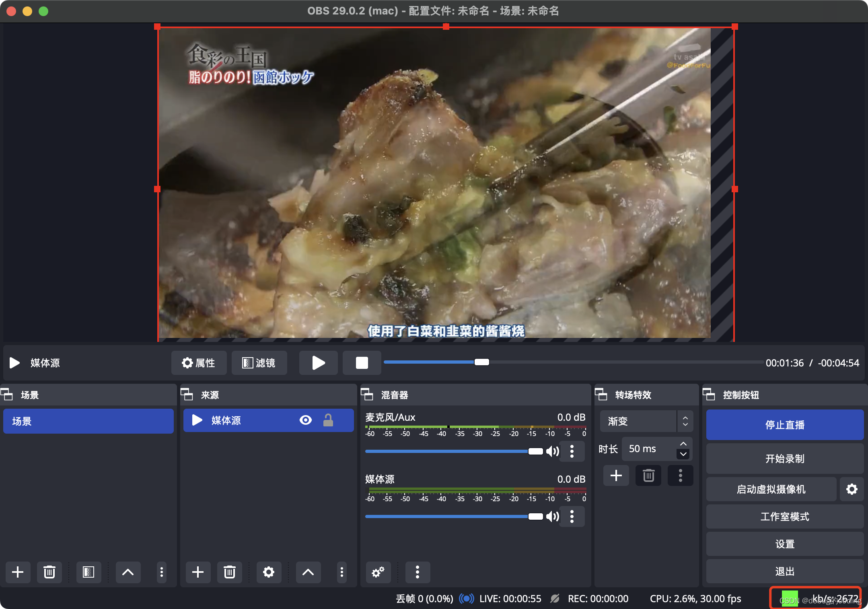The width and height of the screenshot is (868, 609).
Task: Open source properties gear in Sources panel
Action: point(268,572)
